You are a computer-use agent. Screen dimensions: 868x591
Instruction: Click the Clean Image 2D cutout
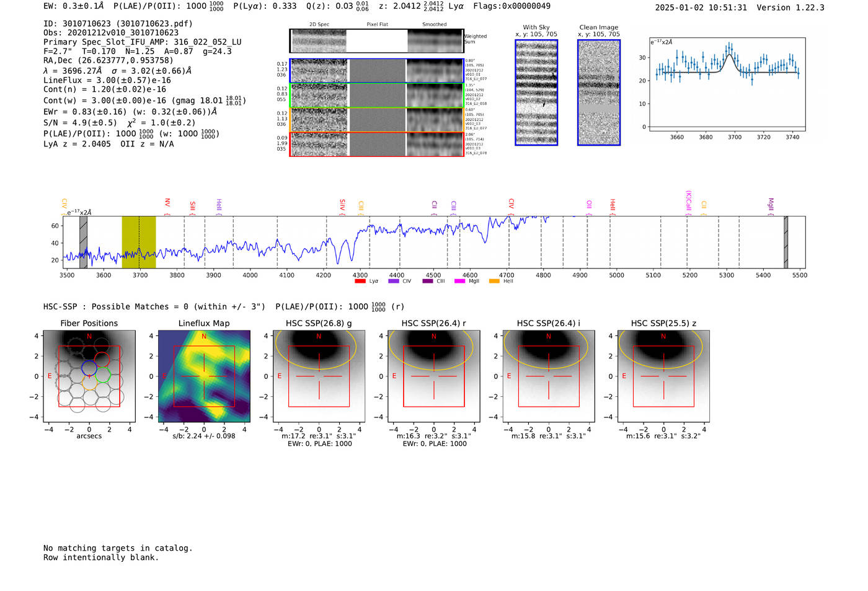(x=599, y=92)
